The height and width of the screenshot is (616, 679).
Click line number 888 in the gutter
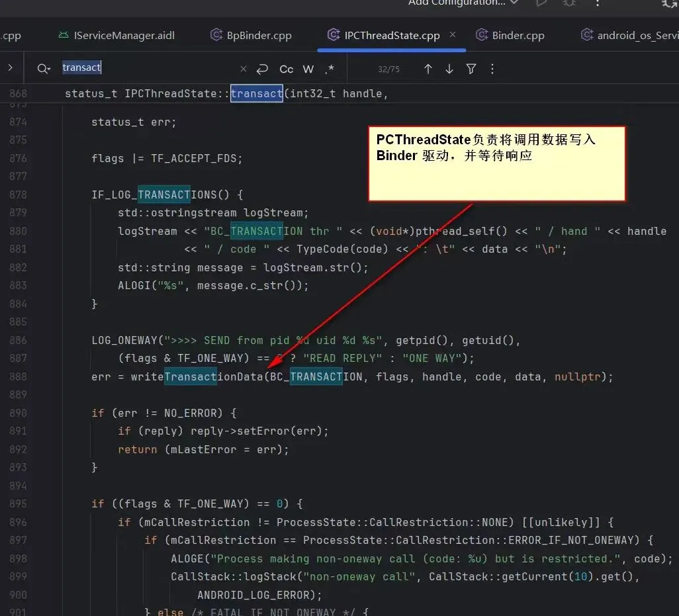pyautogui.click(x=18, y=376)
